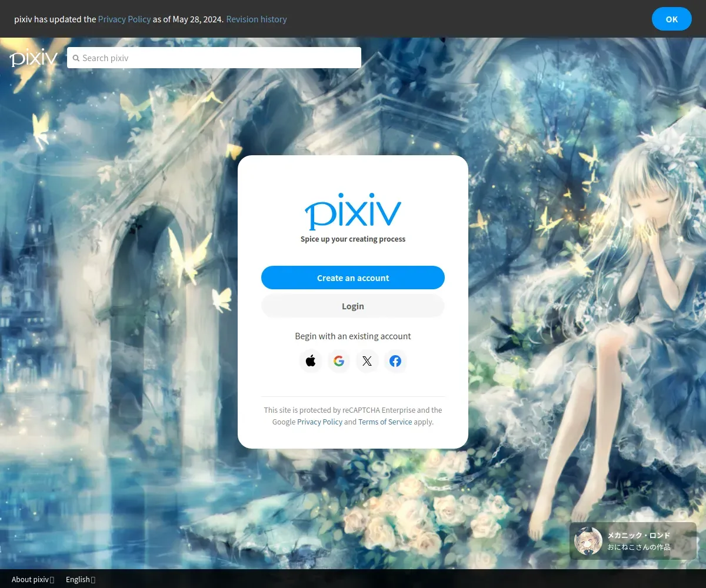
Task: Click the large pixiv logo in the card
Action: click(x=353, y=211)
